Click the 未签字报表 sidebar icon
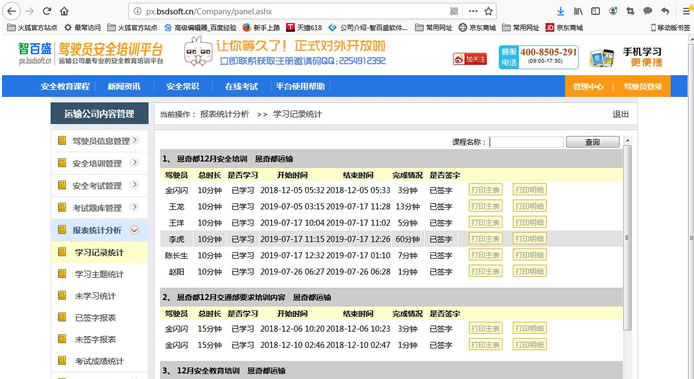 pyautogui.click(x=62, y=339)
